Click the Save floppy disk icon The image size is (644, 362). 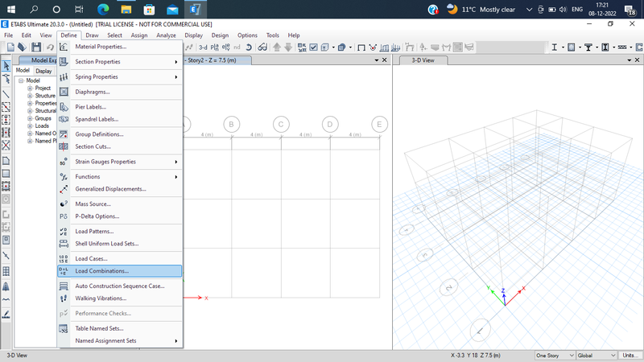point(36,47)
